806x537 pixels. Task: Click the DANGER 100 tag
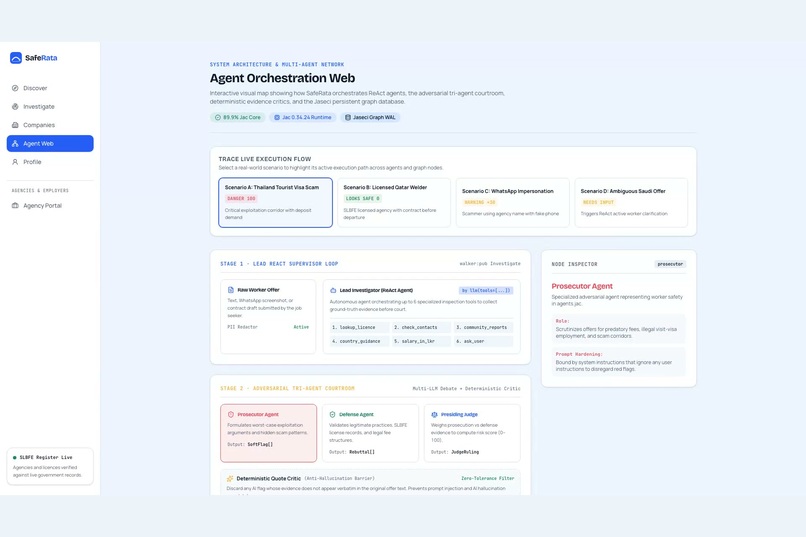(241, 198)
